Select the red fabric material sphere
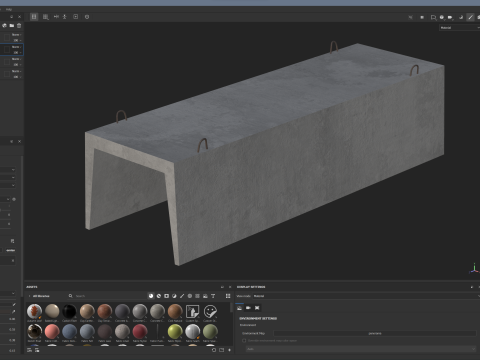This screenshot has height=360, width=480. (140, 332)
